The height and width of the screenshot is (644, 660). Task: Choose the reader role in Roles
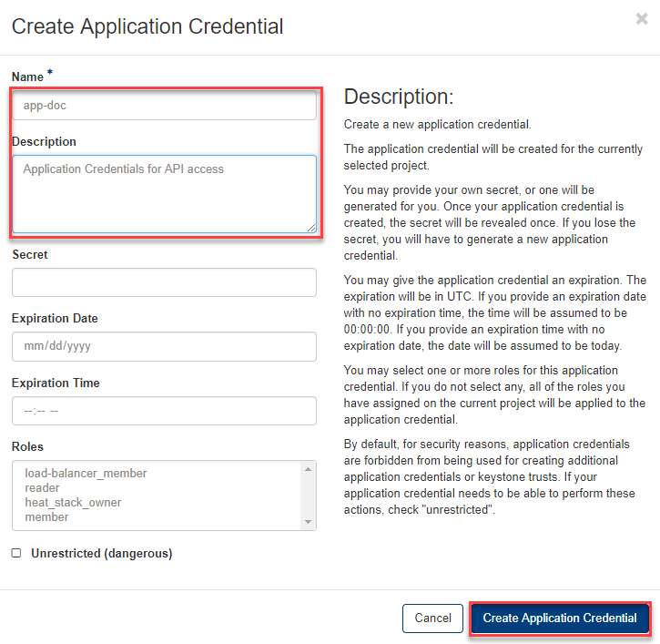click(x=42, y=488)
